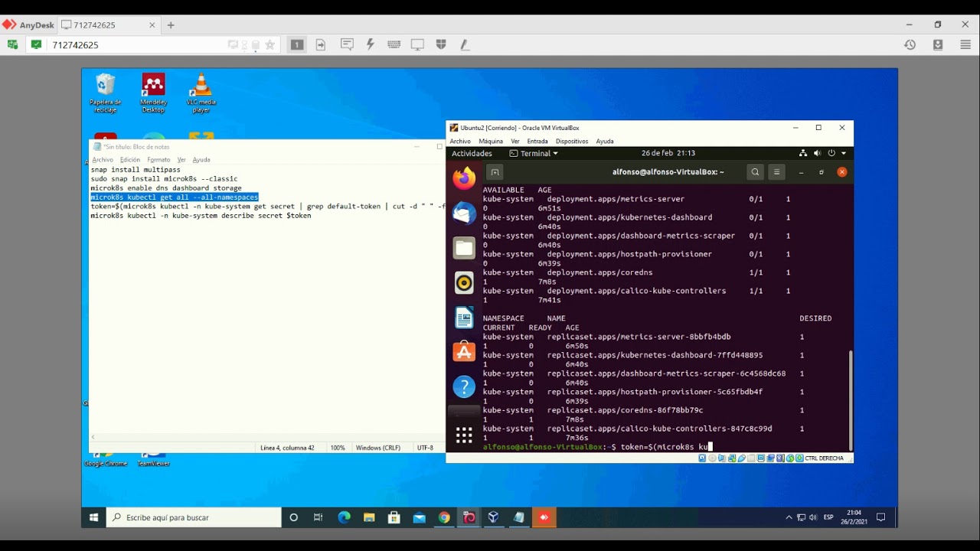Open VLC media player shortcut
980x551 pixels.
tap(201, 93)
